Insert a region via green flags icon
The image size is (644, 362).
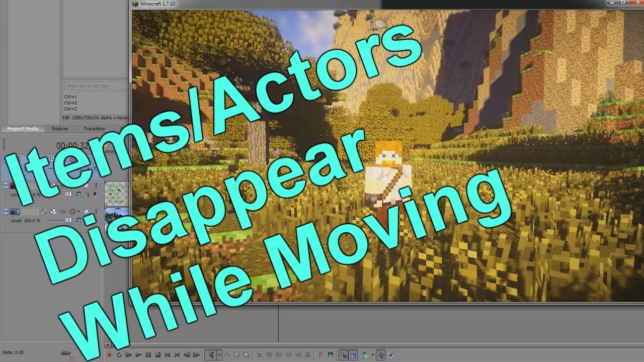pos(330,355)
